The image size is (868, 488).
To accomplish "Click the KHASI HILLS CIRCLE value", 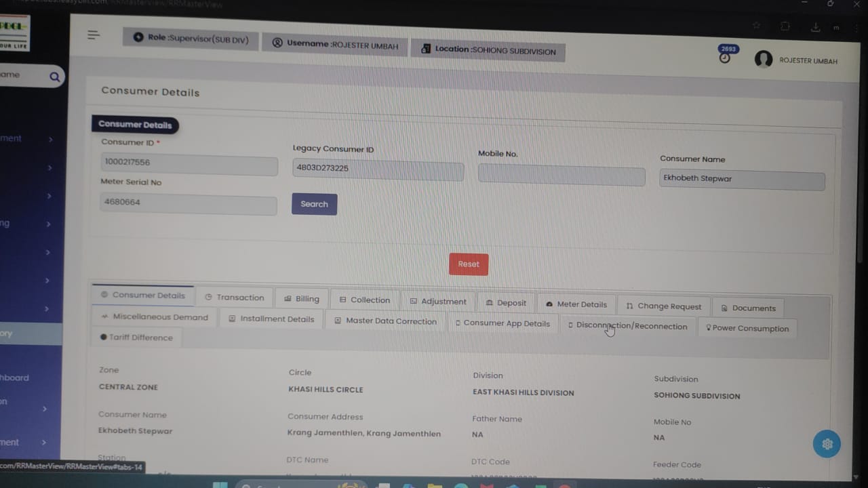I will (x=325, y=390).
